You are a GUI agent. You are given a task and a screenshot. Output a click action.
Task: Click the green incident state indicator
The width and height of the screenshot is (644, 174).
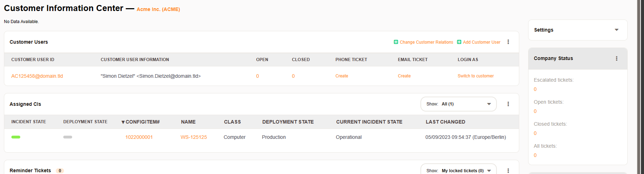tap(16, 137)
